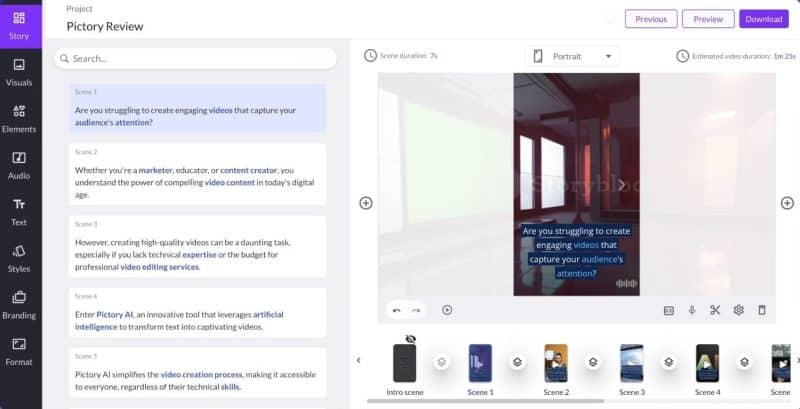This screenshot has height=409, width=800.
Task: Click the Estimated video duration clock icon
Action: (683, 56)
